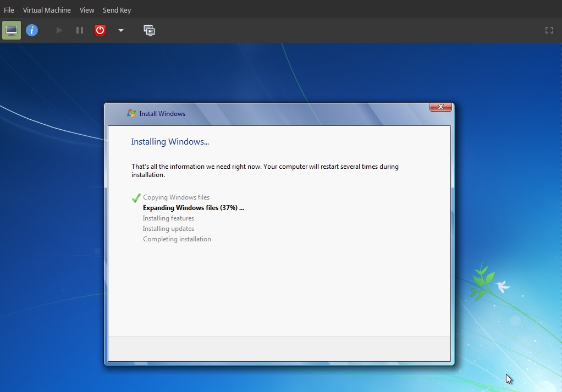Click the 'Installing features' step text
The height and width of the screenshot is (392, 562).
tap(168, 218)
